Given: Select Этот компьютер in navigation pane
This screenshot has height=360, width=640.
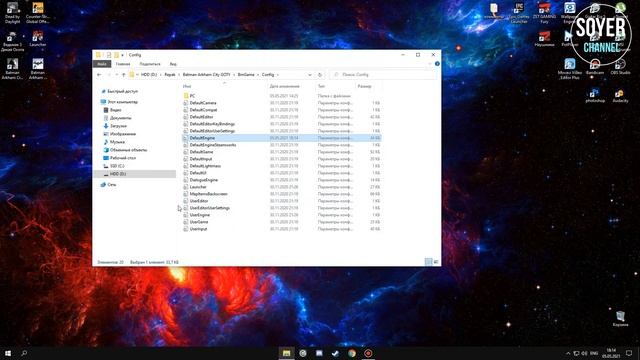Looking at the screenshot, I should pos(122,102).
